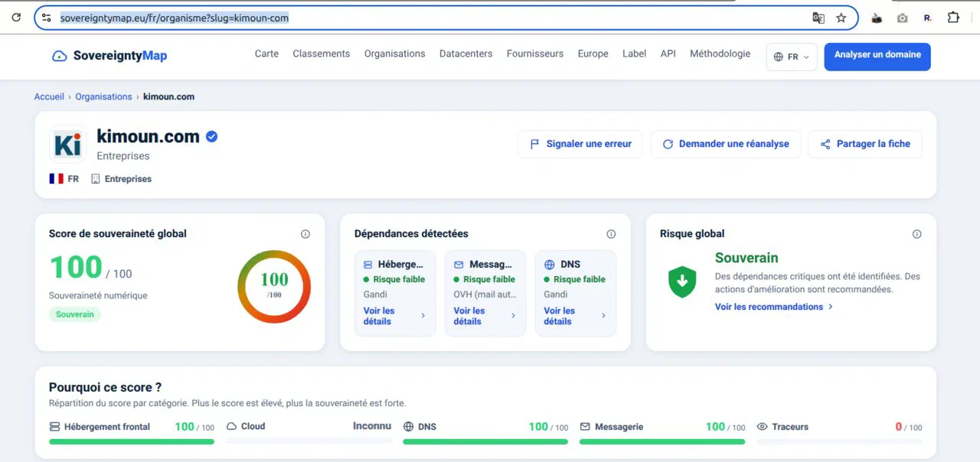This screenshot has height=462, width=980.
Task: Expand Voir les détails for DNS
Action: [575, 316]
